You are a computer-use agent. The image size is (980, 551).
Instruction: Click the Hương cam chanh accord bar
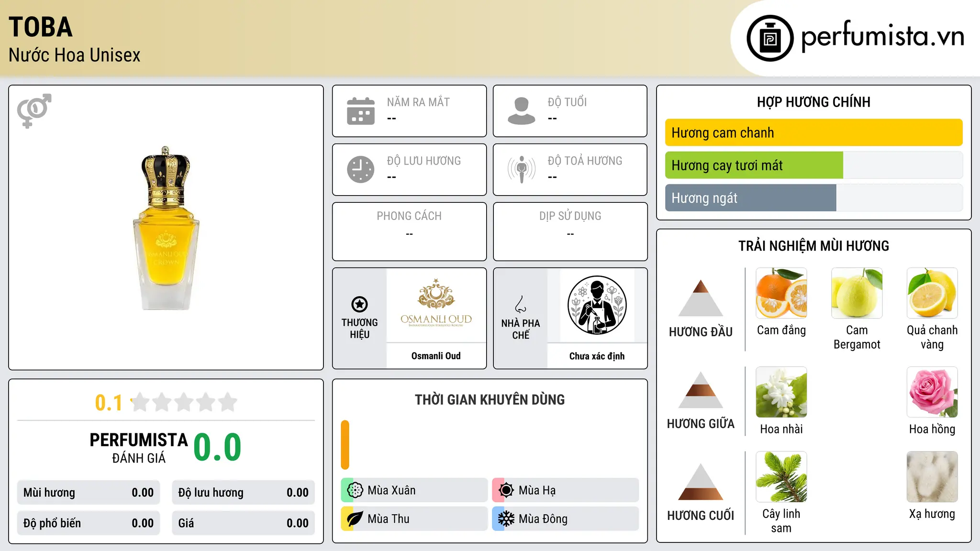point(813,132)
